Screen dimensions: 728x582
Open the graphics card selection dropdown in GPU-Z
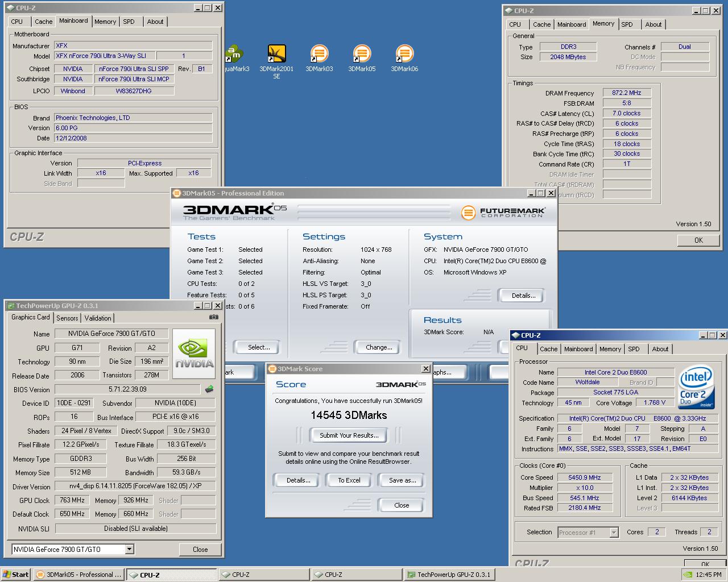click(130, 549)
